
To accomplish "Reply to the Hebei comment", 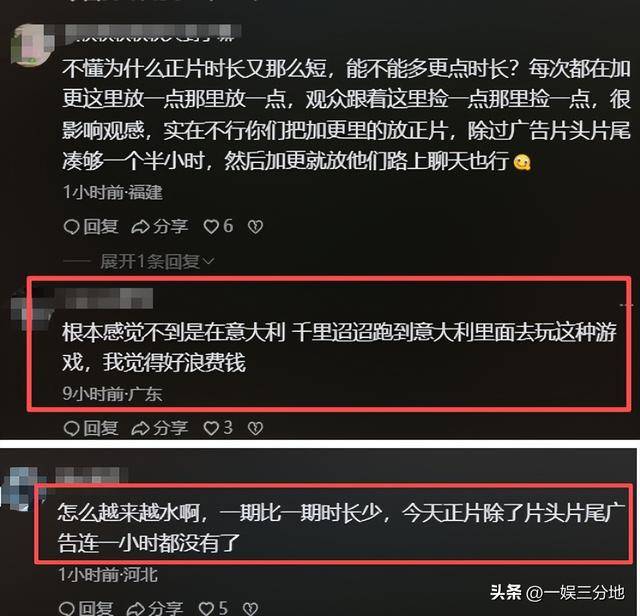I will [86, 608].
